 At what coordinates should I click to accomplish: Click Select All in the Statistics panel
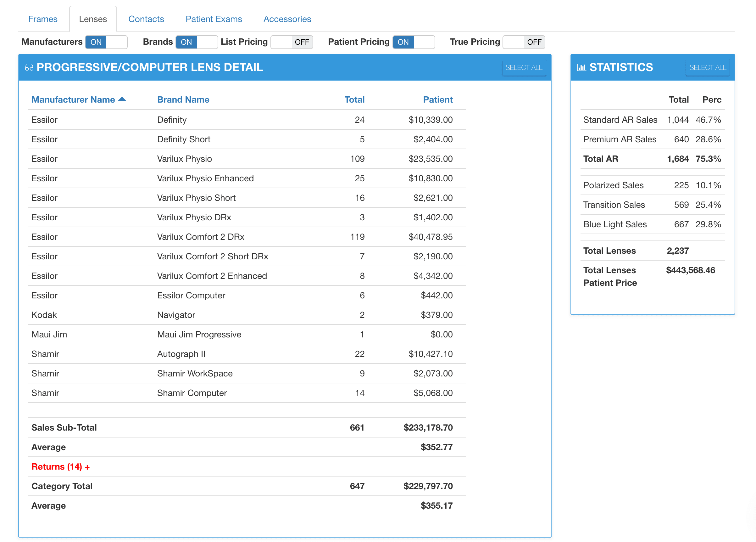tap(707, 67)
